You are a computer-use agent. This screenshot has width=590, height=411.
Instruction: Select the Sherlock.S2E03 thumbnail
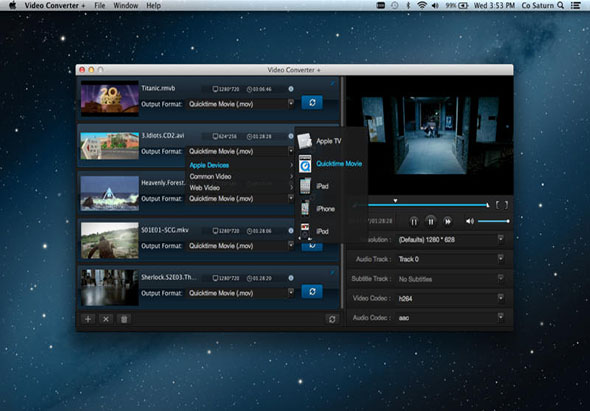[109, 287]
